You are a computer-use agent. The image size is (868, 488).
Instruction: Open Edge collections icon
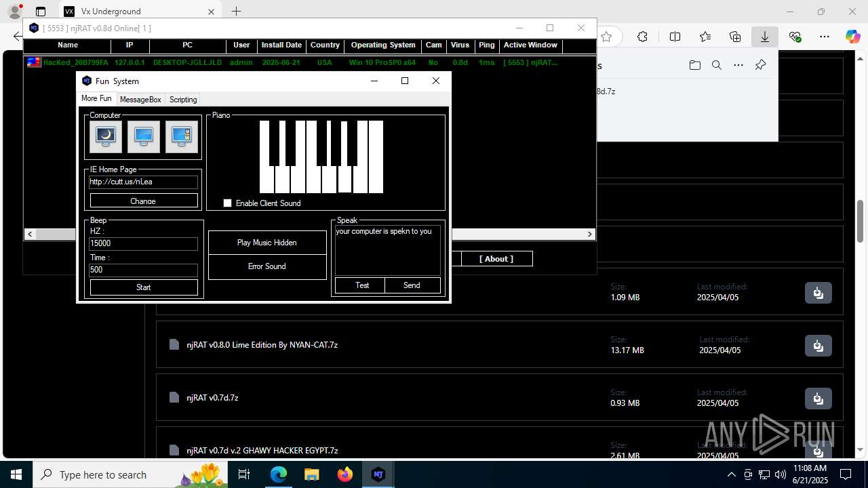pyautogui.click(x=735, y=37)
